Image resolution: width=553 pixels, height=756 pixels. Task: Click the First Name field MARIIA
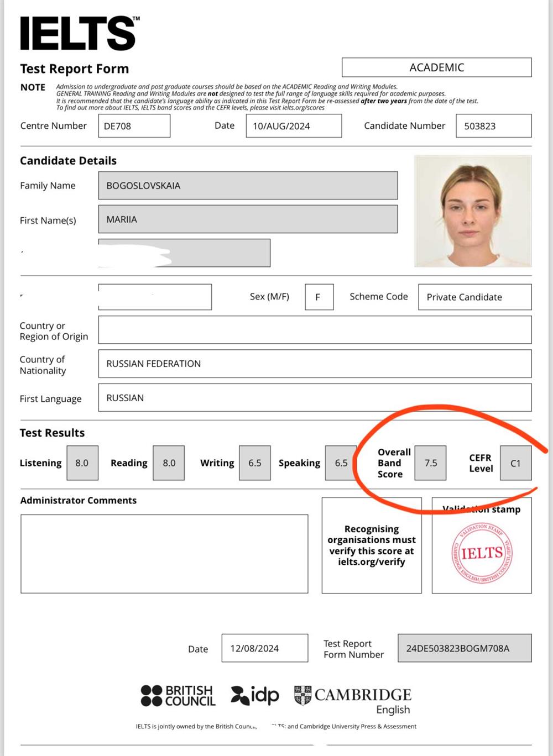[248, 219]
